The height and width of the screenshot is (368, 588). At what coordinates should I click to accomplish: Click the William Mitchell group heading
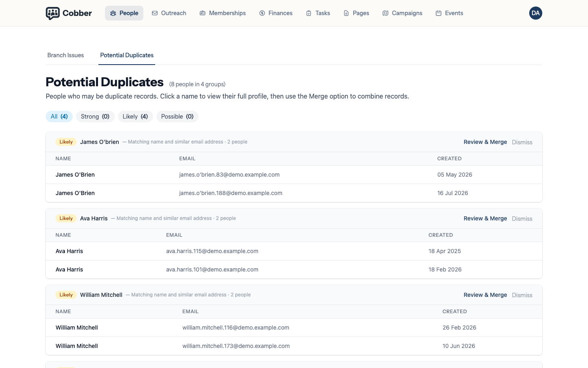pyautogui.click(x=101, y=295)
